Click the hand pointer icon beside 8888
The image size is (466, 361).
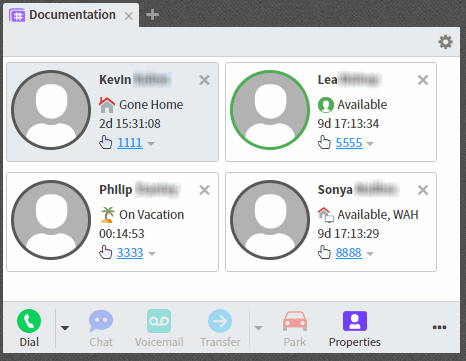click(x=324, y=252)
